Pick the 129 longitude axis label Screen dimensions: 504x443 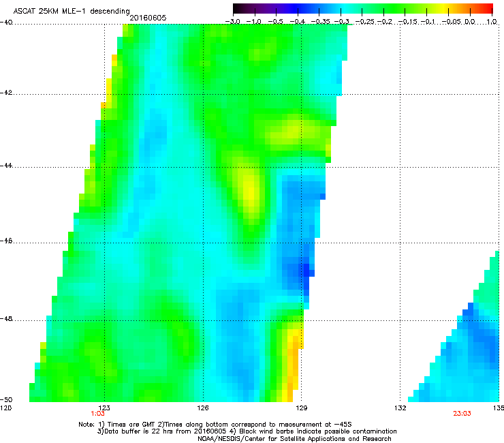click(301, 408)
